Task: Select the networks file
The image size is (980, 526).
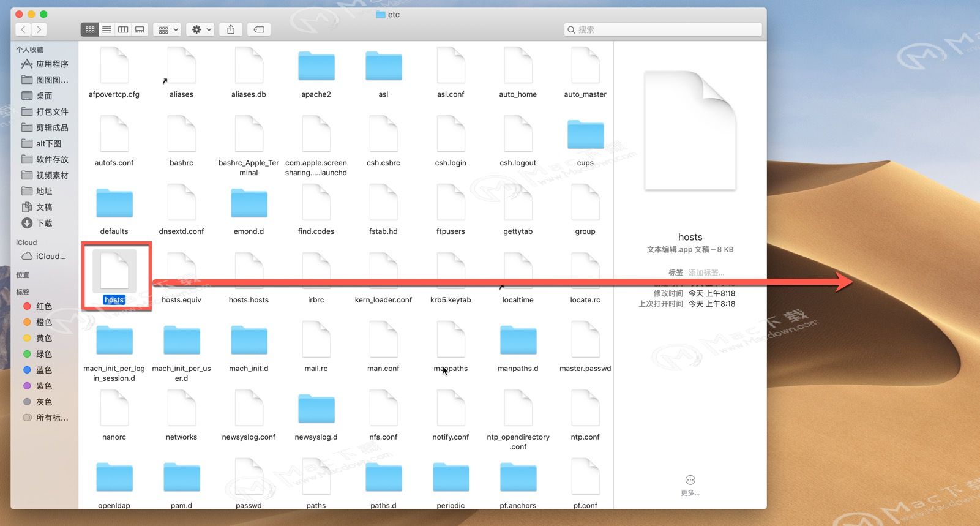Action: pos(181,408)
